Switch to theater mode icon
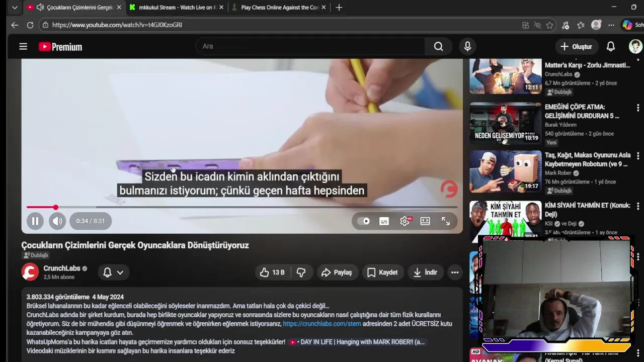This screenshot has height=362, width=644. pos(425,221)
